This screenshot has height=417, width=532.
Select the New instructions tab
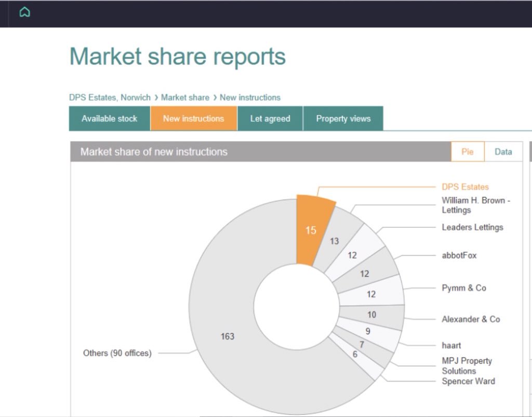(194, 119)
